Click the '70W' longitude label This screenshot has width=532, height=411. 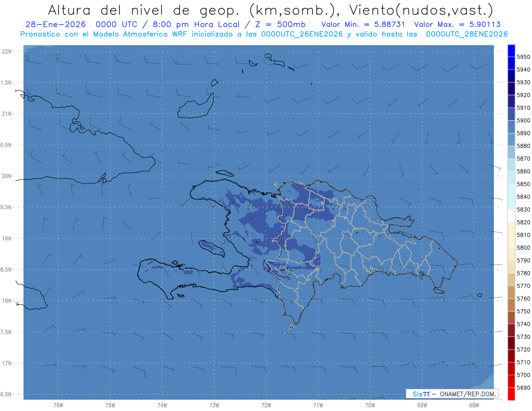370,405
